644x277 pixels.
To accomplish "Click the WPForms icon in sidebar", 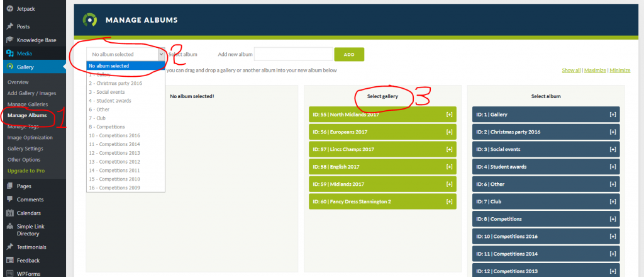I will (10, 273).
